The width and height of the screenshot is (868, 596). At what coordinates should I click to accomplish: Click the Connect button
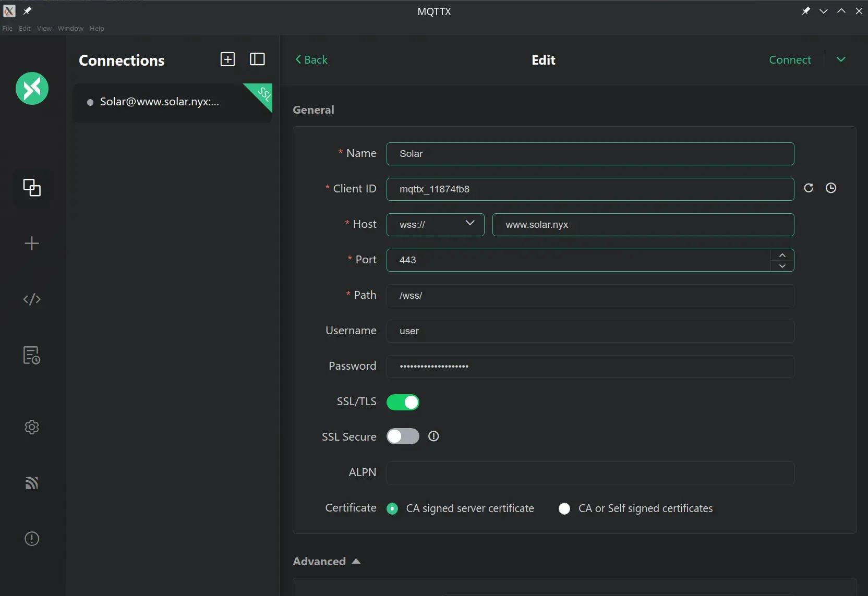coord(790,59)
